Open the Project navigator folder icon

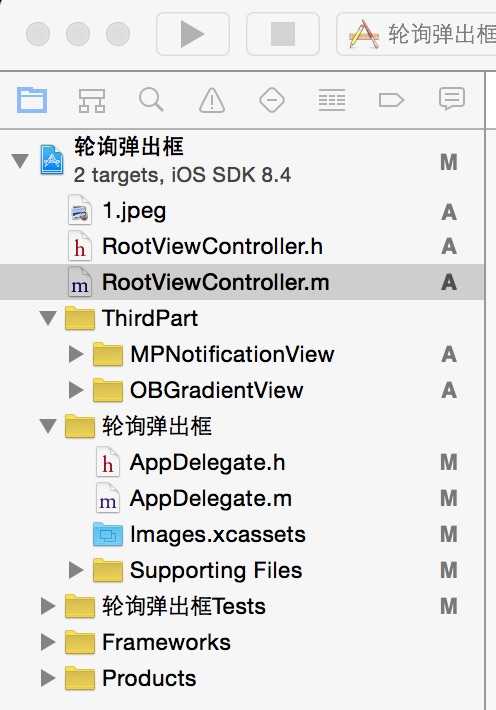coord(32,100)
